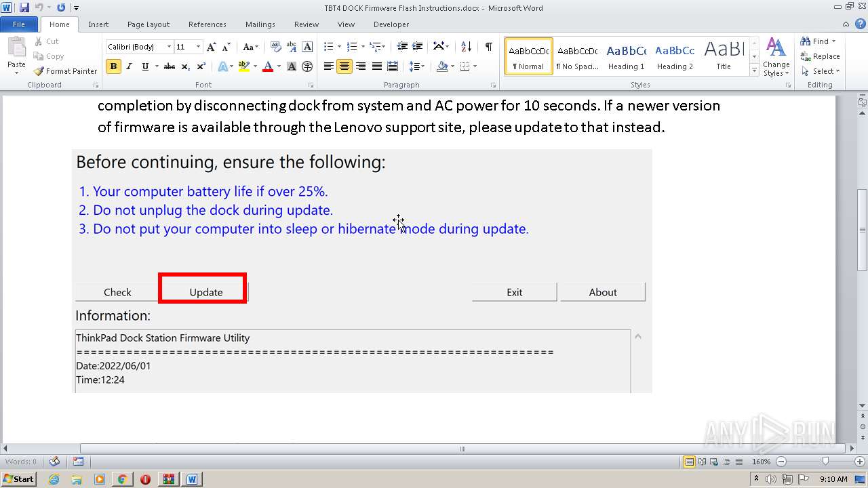Switch to the Page Layout tab
Screen dimensions: 868x488
point(149,24)
